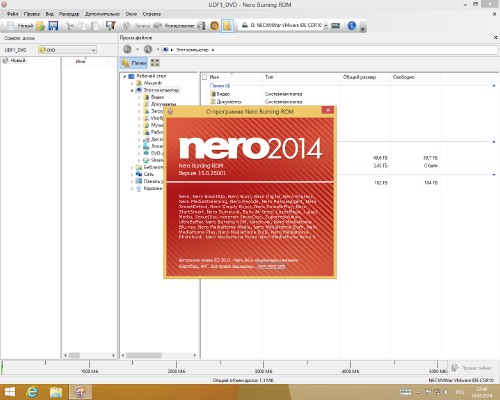This screenshot has height=400, width=500.
Task: Expand the Alexandr user folder node
Action: click(x=132, y=83)
